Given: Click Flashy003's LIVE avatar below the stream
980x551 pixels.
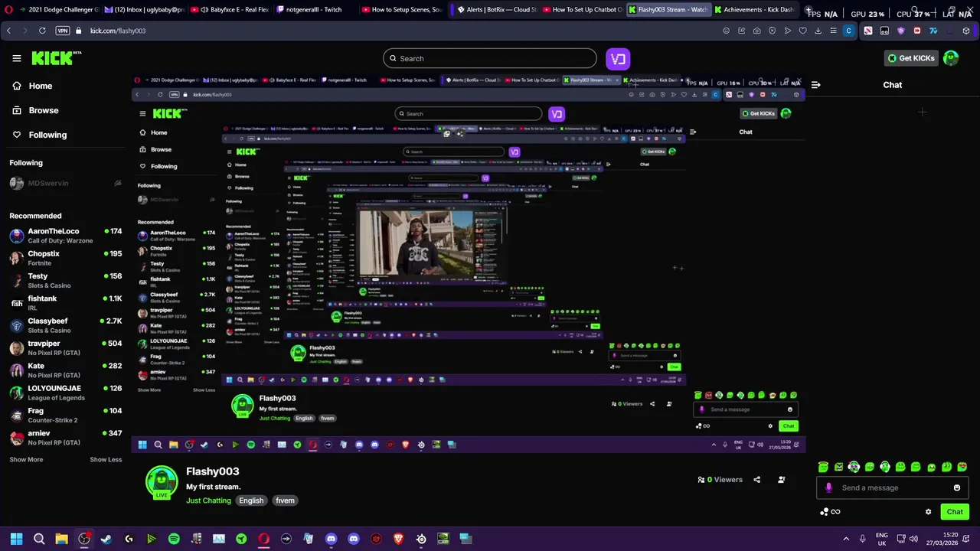Looking at the screenshot, I should point(162,482).
